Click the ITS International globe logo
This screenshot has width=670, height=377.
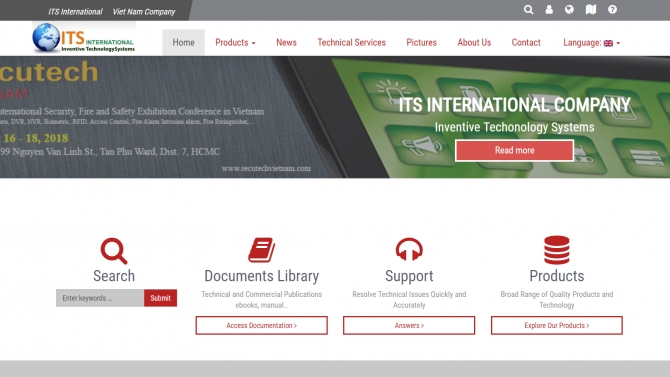pos(84,38)
